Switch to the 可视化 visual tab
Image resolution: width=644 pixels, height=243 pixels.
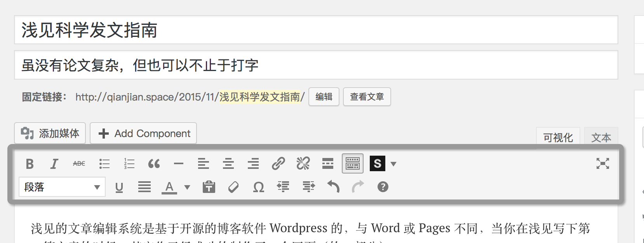click(x=558, y=137)
